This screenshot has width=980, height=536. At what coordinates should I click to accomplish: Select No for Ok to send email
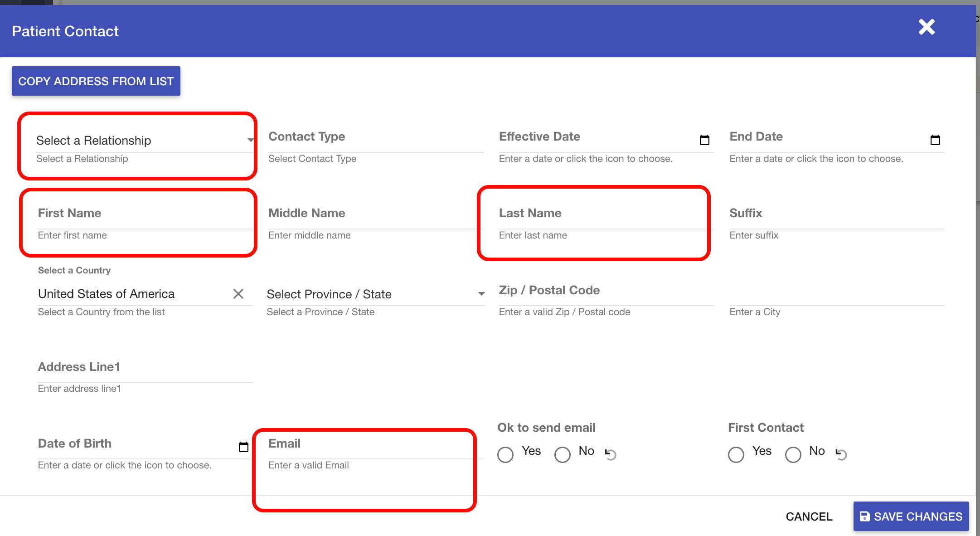563,454
